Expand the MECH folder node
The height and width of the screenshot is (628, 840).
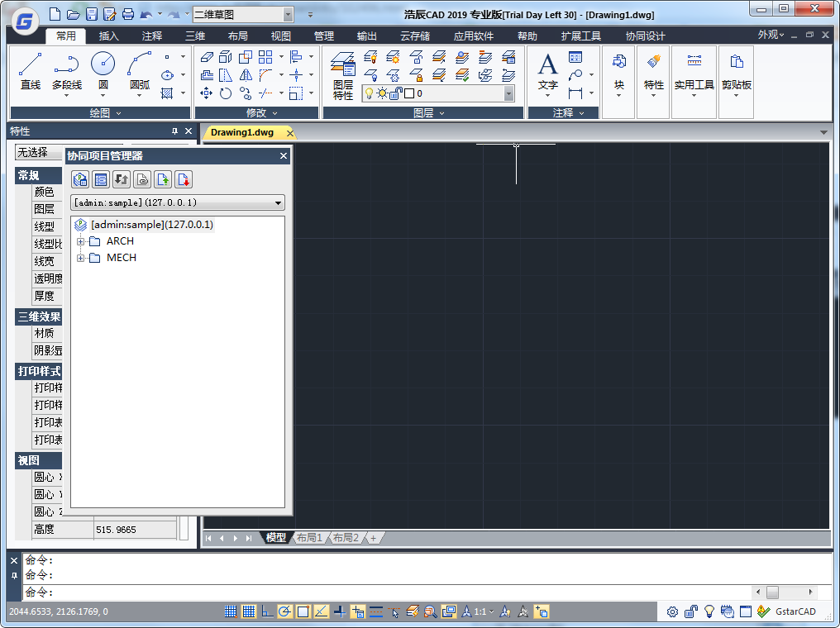(80, 258)
